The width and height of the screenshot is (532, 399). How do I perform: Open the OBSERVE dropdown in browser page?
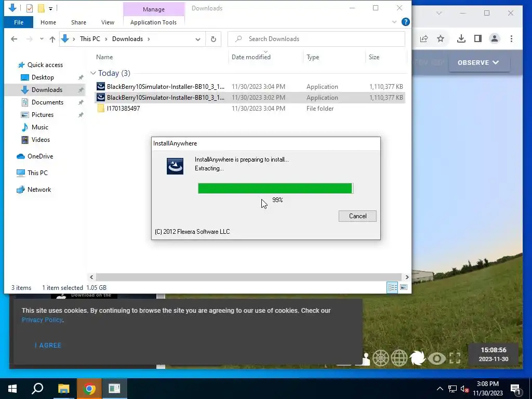478,63
